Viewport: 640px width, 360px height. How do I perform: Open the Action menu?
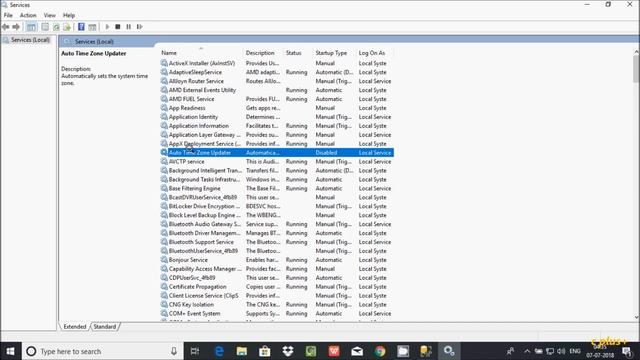(28, 15)
